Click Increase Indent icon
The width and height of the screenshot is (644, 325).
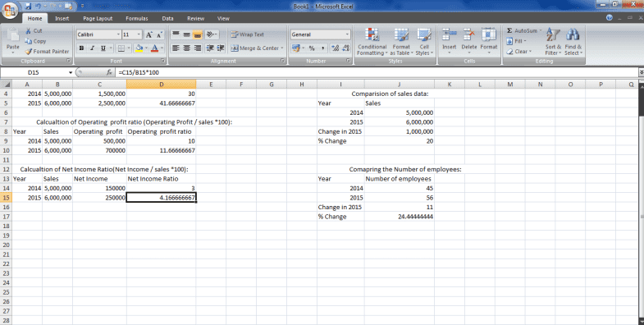click(x=221, y=48)
